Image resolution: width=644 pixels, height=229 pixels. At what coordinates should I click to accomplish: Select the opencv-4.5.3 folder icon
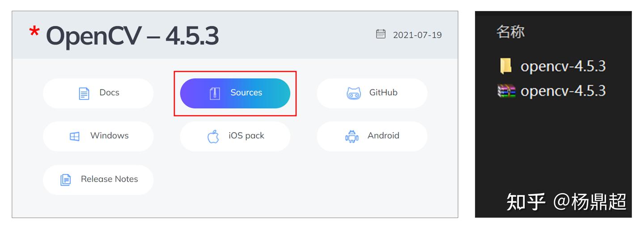coord(506,66)
